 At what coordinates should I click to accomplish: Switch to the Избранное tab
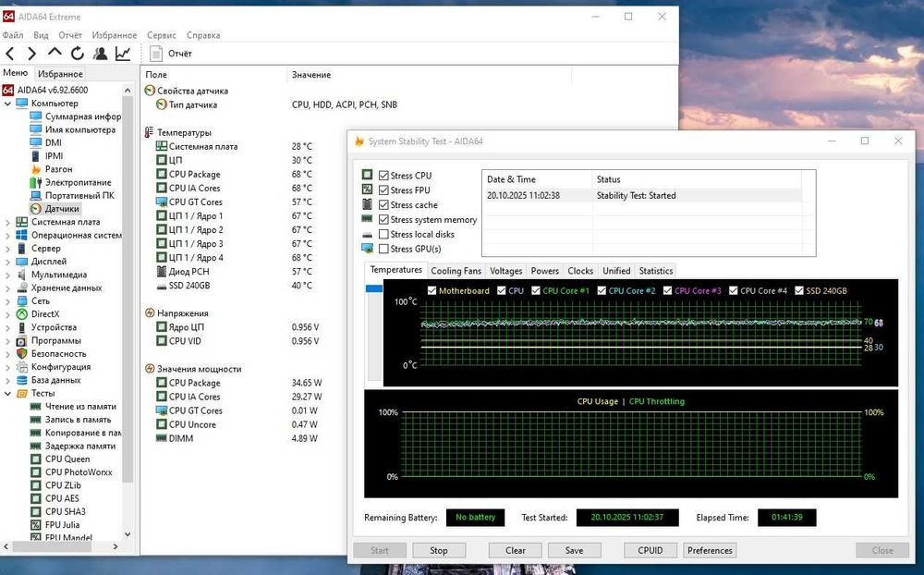[x=60, y=74]
